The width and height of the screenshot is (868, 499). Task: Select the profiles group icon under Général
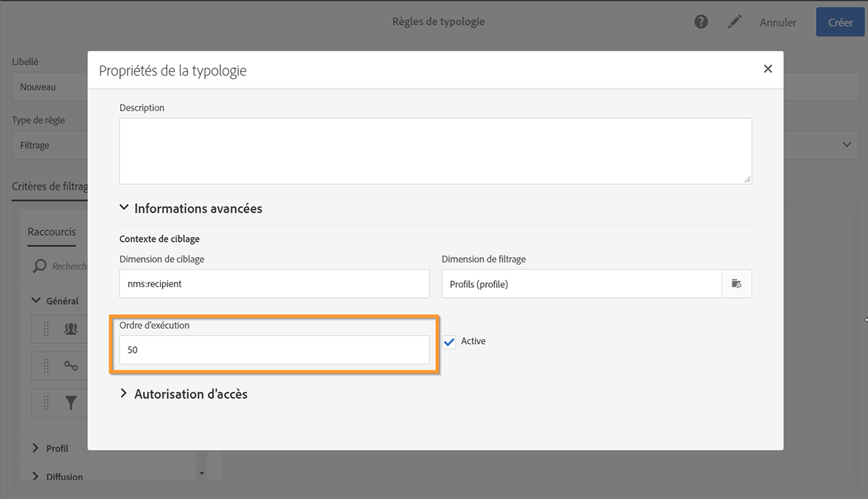[70, 329]
